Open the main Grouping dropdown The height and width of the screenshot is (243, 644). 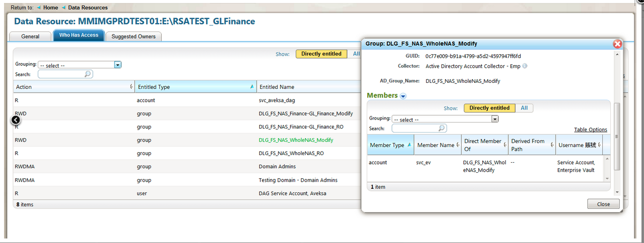tap(118, 65)
